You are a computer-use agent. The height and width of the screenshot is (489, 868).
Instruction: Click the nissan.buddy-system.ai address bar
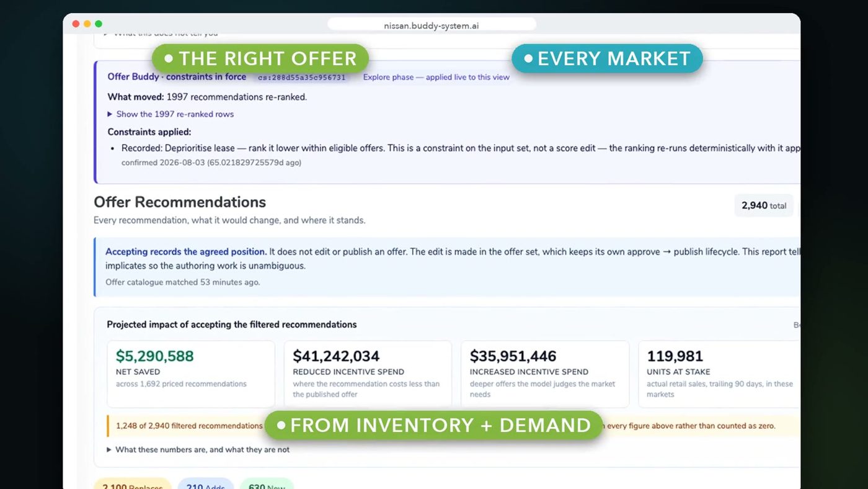(x=432, y=25)
